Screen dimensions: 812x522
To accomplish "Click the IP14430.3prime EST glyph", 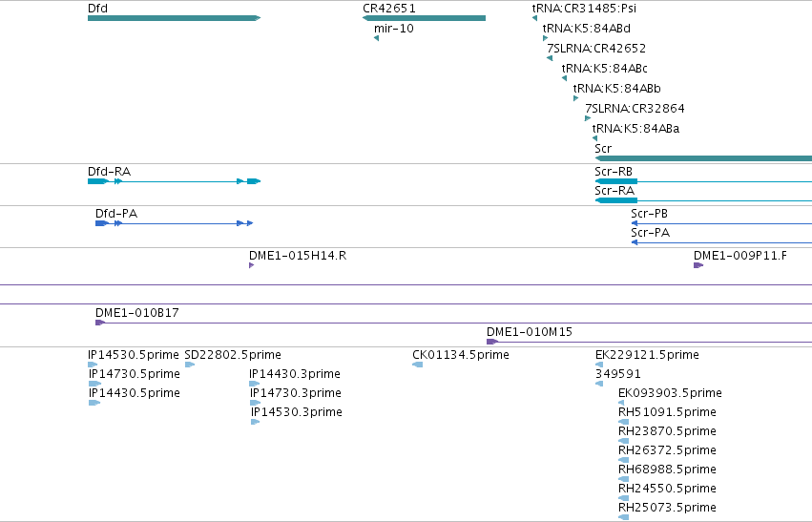I will [254, 384].
